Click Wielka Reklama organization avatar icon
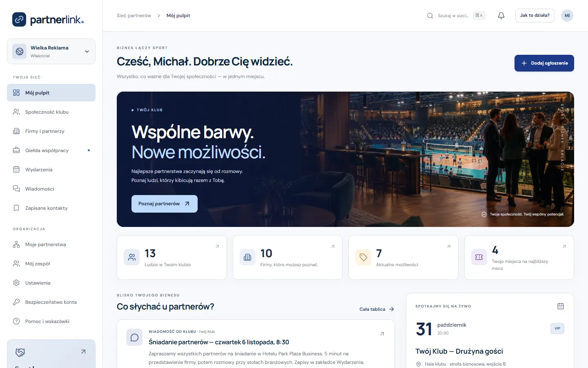The height and width of the screenshot is (368, 588). (19, 52)
